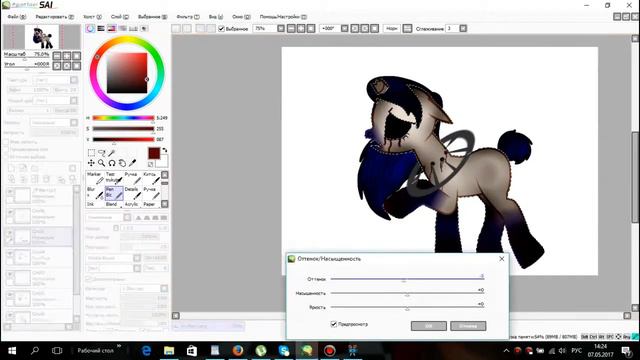Expand the Рабочий стол toolbar chevron
Image resolution: width=640 pixels, height=360 pixels.
coord(119,346)
